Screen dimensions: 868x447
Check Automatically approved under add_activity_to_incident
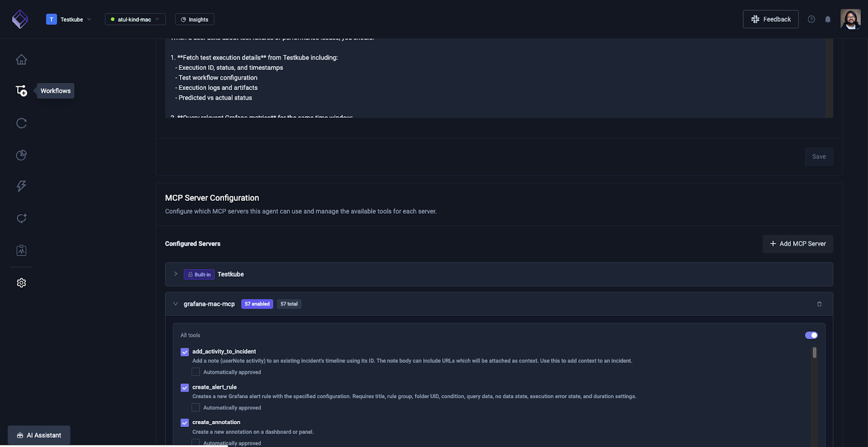click(196, 372)
